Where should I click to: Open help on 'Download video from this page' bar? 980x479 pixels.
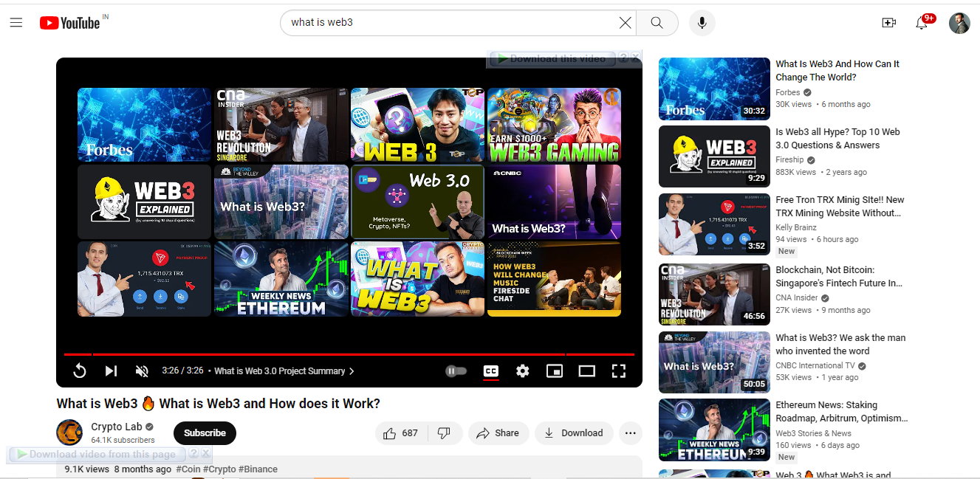pos(193,455)
